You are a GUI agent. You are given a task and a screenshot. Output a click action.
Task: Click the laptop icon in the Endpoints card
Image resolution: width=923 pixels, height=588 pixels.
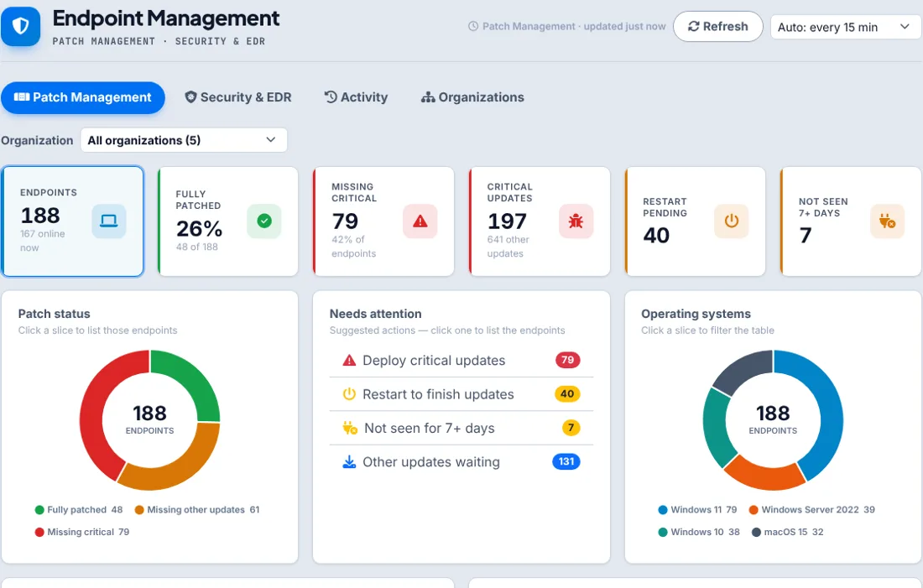coord(109,221)
